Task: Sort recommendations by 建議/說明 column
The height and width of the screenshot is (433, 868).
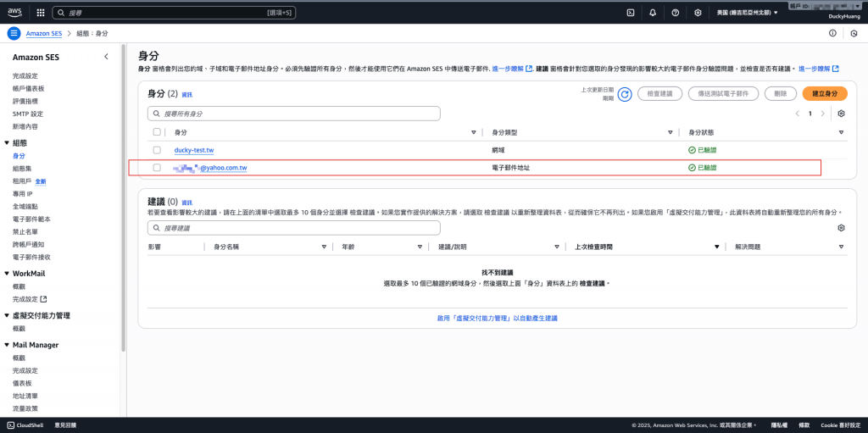Action: click(x=557, y=247)
